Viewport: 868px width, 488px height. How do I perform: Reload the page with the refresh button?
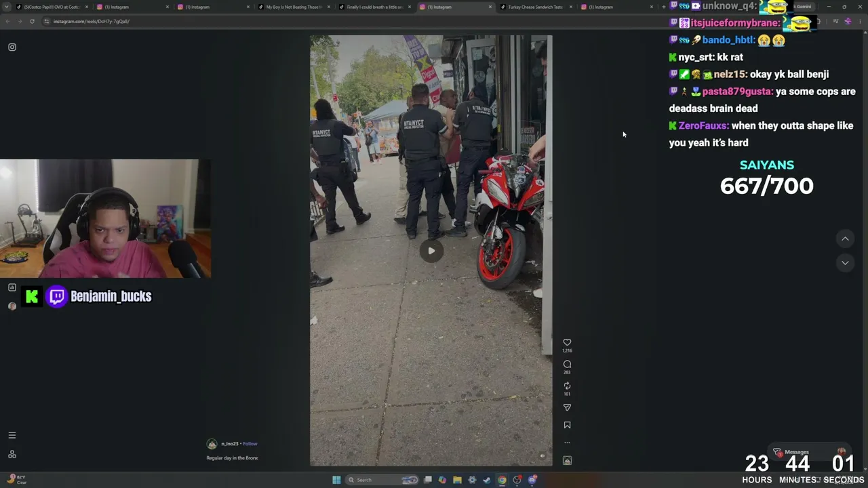point(32,21)
